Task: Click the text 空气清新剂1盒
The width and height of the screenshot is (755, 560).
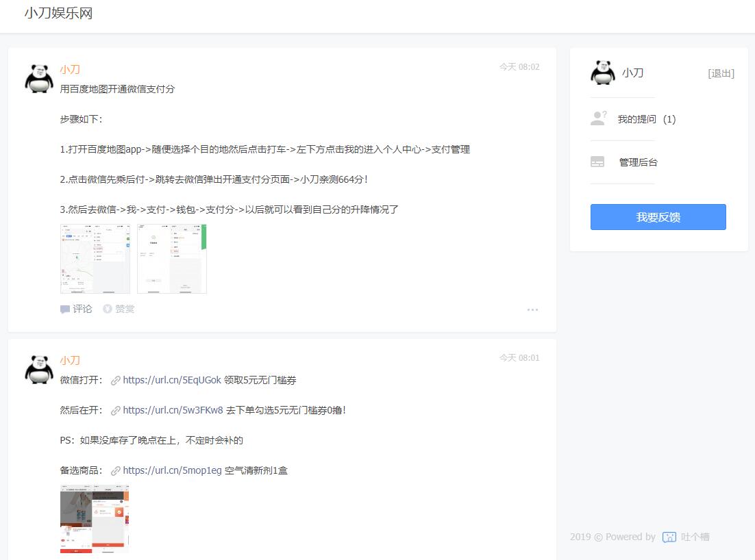Action: [x=256, y=470]
